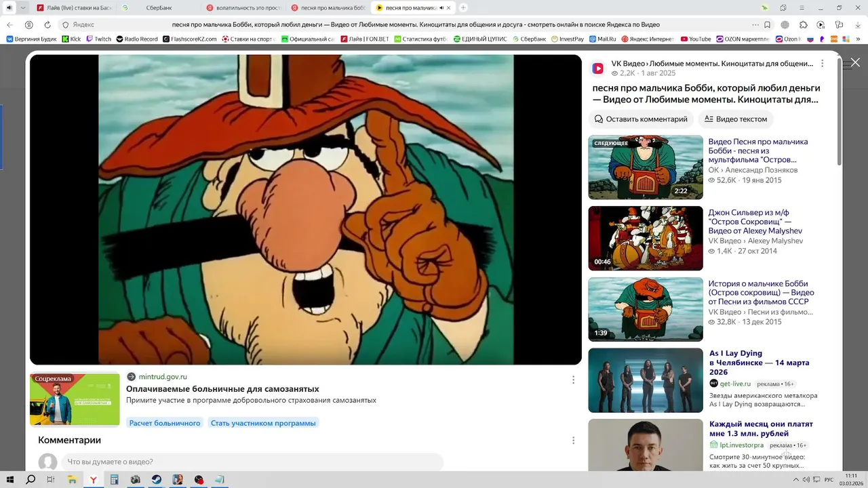
Task: Open the InvestPay bookmark
Action: [x=567, y=39]
